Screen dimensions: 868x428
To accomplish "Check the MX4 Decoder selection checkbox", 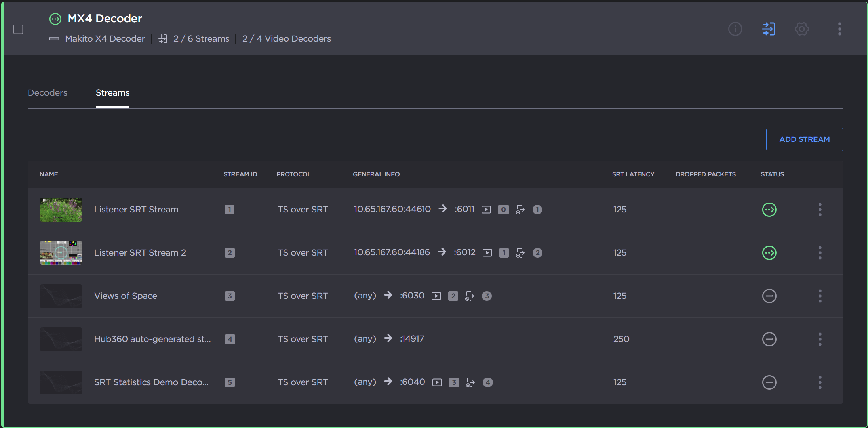I will click(x=18, y=29).
